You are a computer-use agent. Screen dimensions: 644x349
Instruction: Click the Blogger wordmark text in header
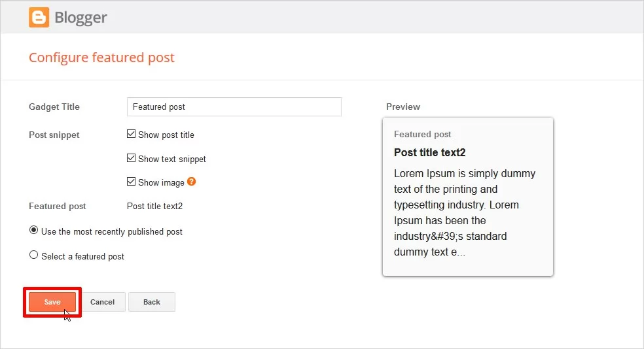pos(80,18)
